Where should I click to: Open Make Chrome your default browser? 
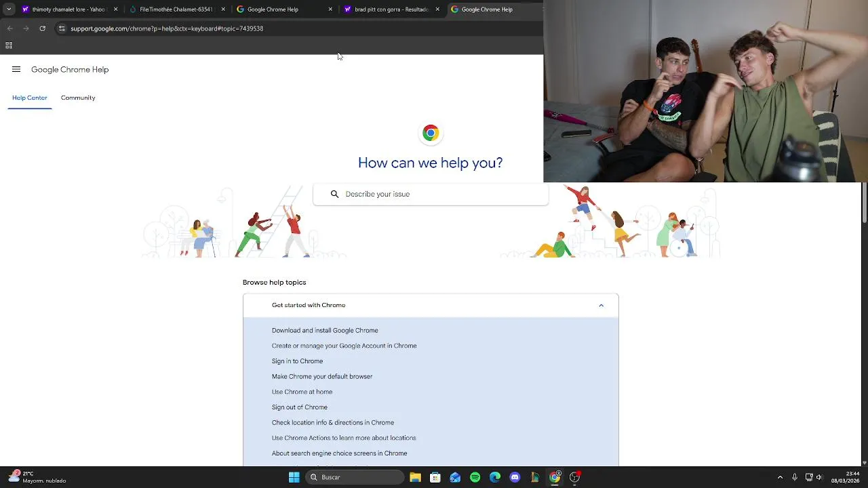322,376
